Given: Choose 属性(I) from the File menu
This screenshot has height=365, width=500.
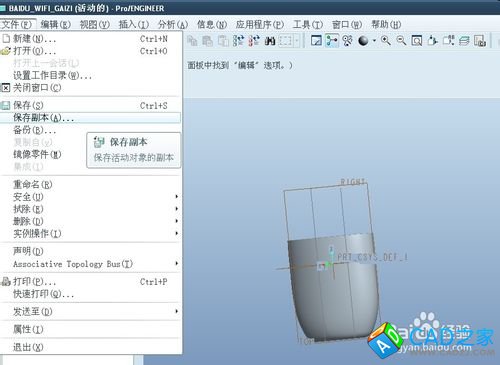Looking at the screenshot, I should 91,329.
